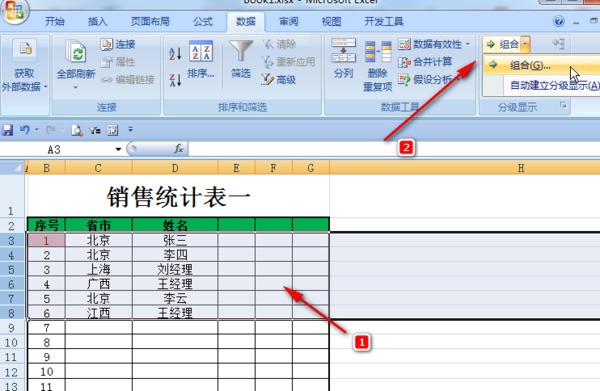This screenshot has width=600, height=391.
Task: Undo last action in quick access toolbar
Action: point(25,130)
